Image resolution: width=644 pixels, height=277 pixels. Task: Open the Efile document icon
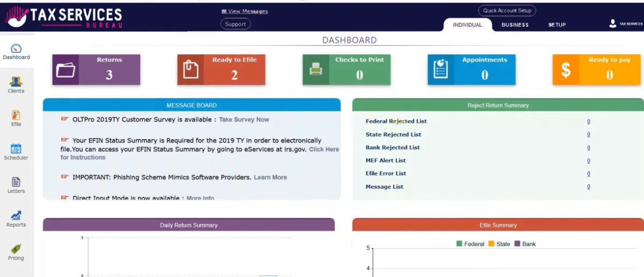tap(16, 115)
